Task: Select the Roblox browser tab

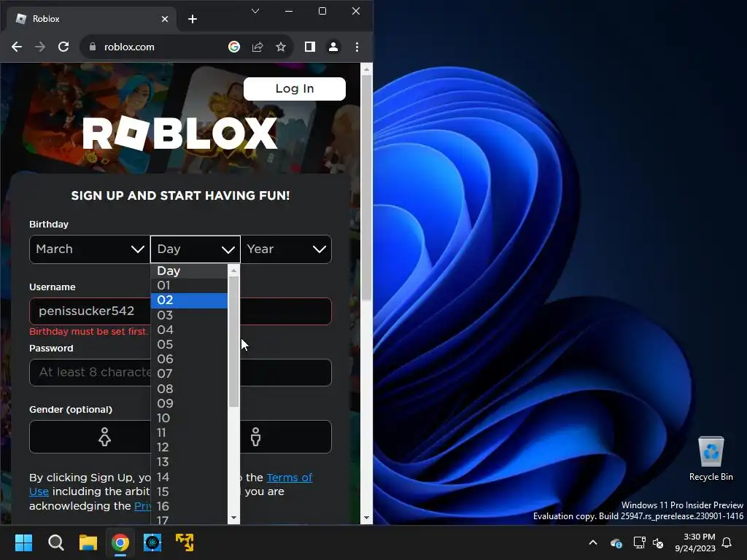Action: click(x=91, y=19)
